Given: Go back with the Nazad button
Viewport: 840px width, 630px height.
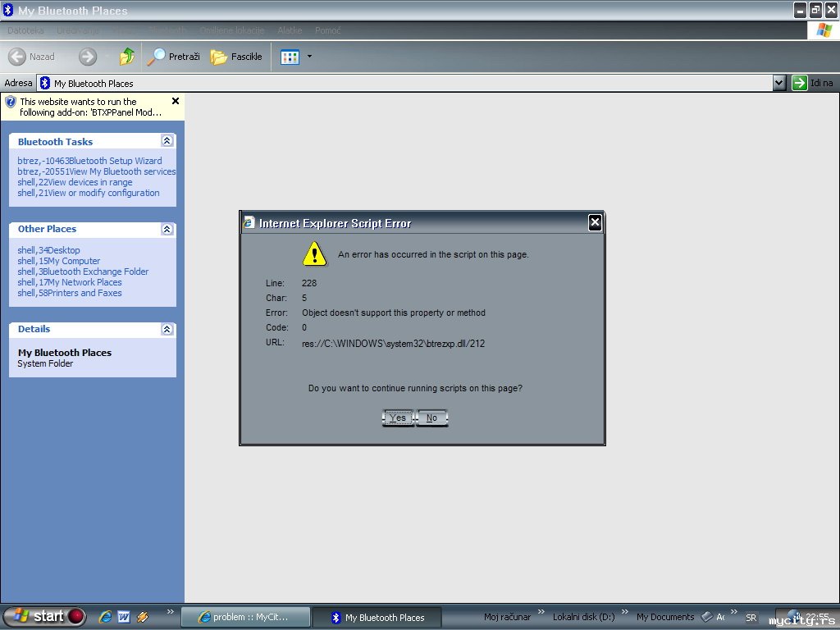Looking at the screenshot, I should (32, 57).
